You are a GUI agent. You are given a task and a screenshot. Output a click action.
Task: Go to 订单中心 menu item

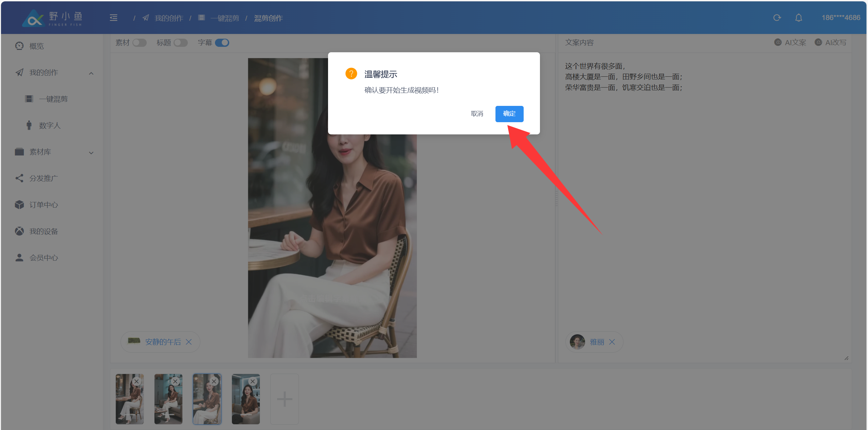click(x=43, y=205)
